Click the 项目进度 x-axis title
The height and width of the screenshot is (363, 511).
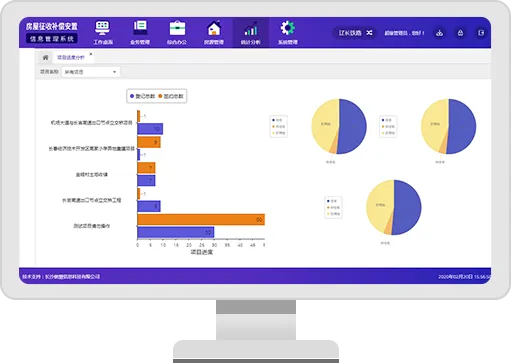pos(202,252)
